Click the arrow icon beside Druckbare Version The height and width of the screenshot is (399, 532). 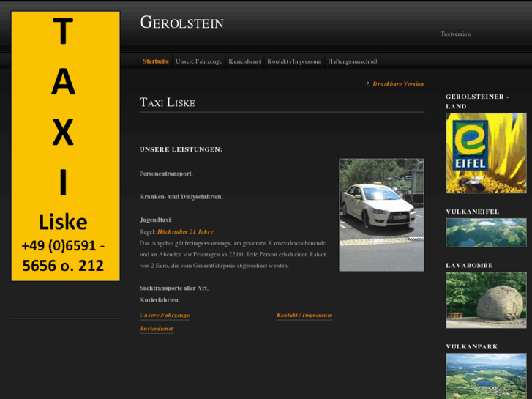367,83
